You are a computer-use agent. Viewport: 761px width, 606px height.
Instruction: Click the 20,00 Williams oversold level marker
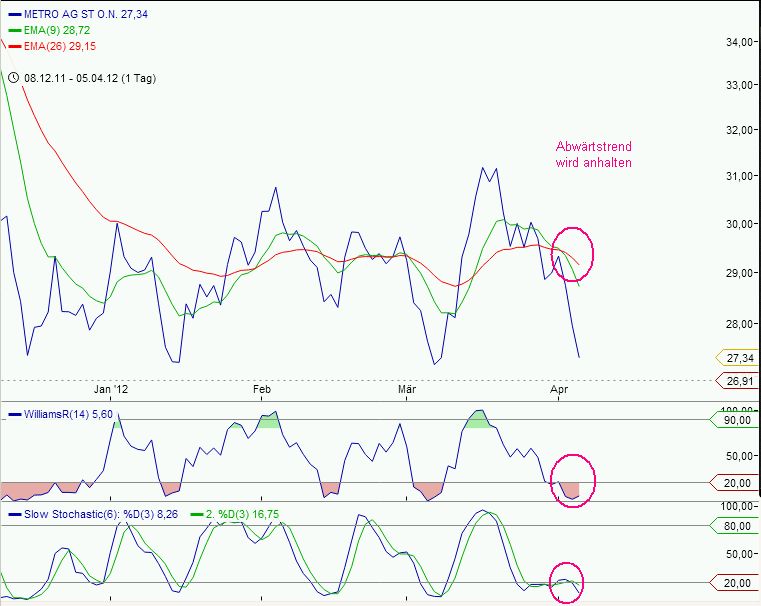coord(734,483)
